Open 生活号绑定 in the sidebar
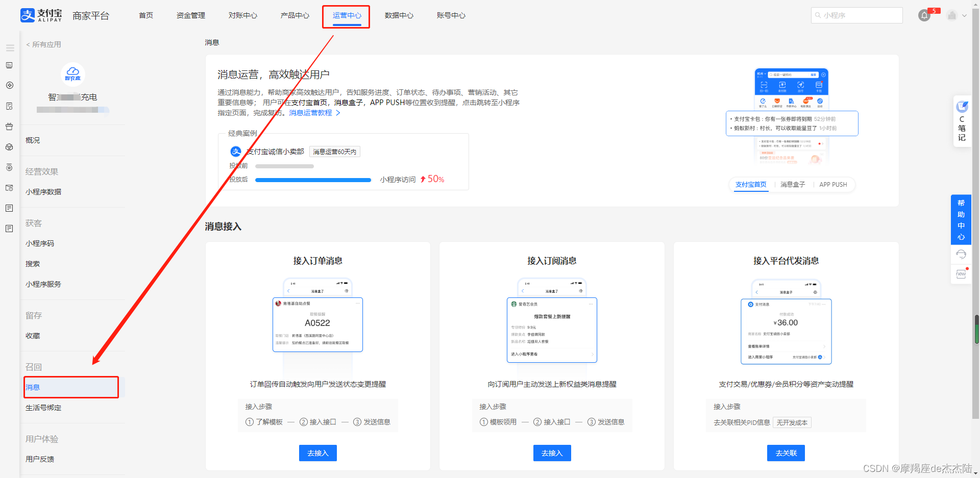The height and width of the screenshot is (478, 980). [x=43, y=408]
